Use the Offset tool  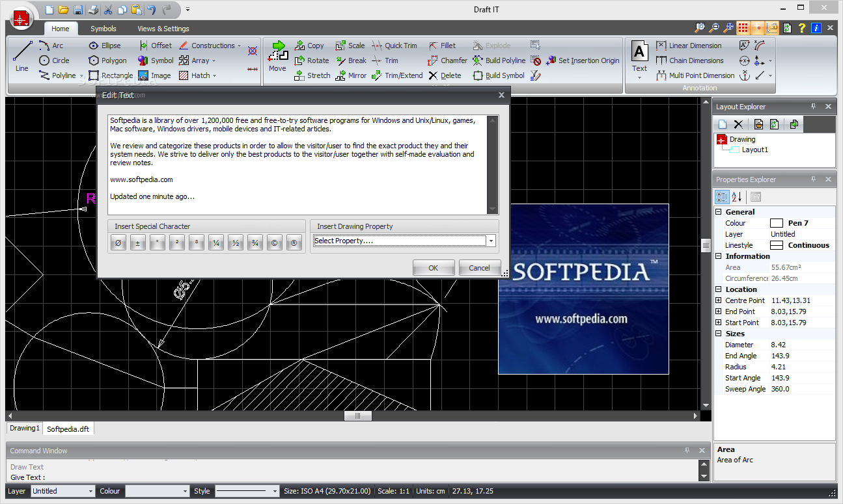[155, 46]
